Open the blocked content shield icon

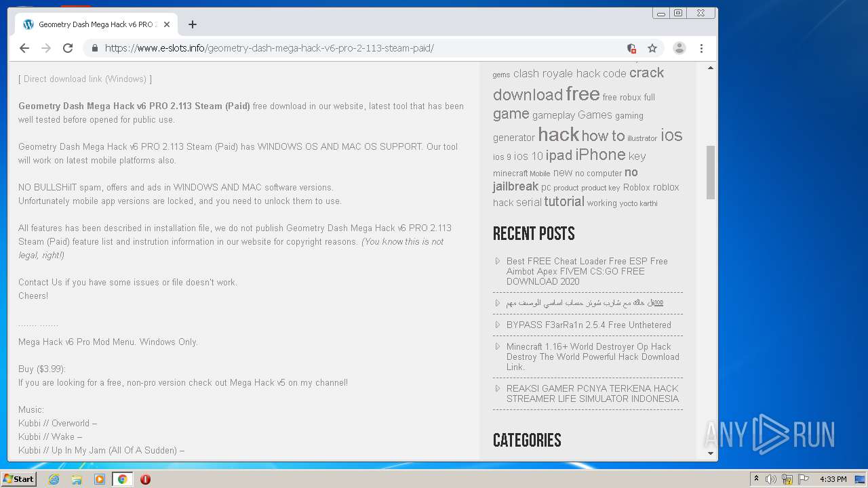631,48
